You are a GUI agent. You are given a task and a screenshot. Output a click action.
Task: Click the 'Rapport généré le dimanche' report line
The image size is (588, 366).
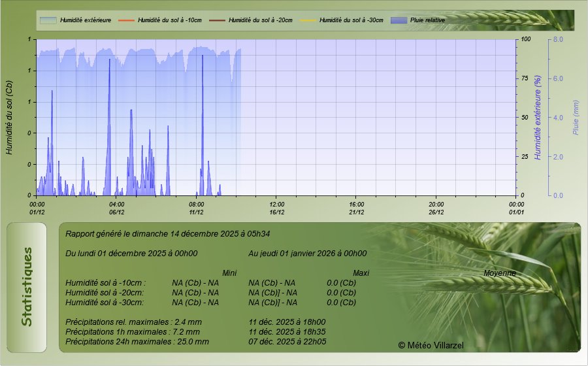pos(168,233)
